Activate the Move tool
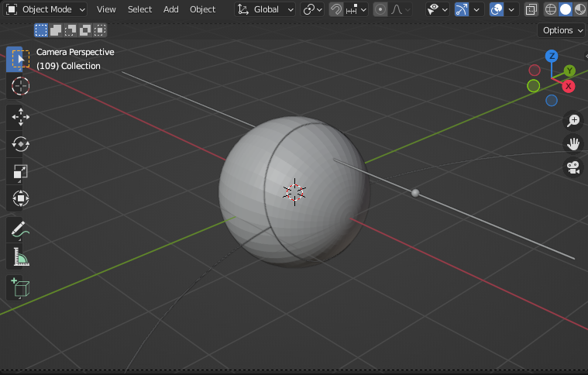Viewport: 588px width, 375px height. tap(20, 117)
